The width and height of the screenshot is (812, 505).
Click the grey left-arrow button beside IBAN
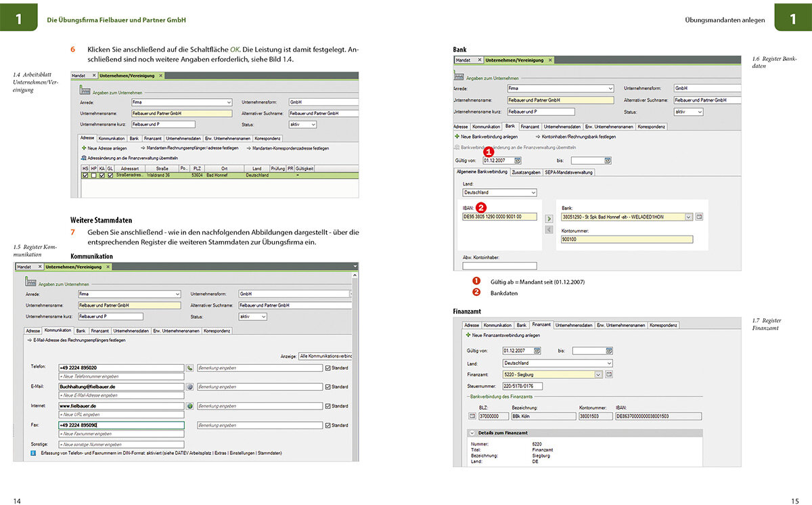point(549,229)
